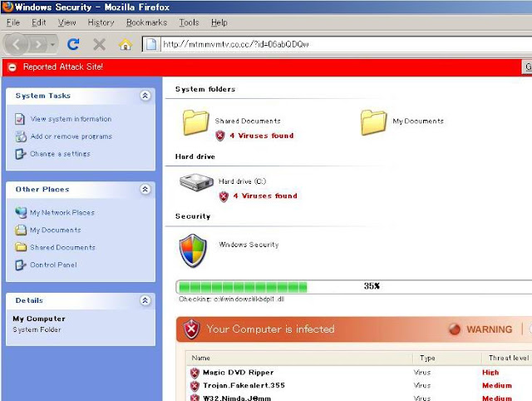The height and width of the screenshot is (401, 532).
Task: Sort by the Threat level column header
Action: click(509, 358)
